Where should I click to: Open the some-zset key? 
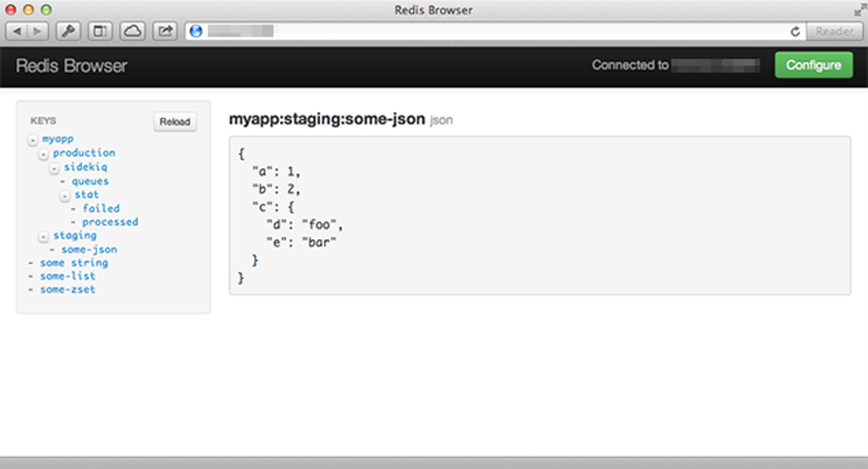[68, 289]
